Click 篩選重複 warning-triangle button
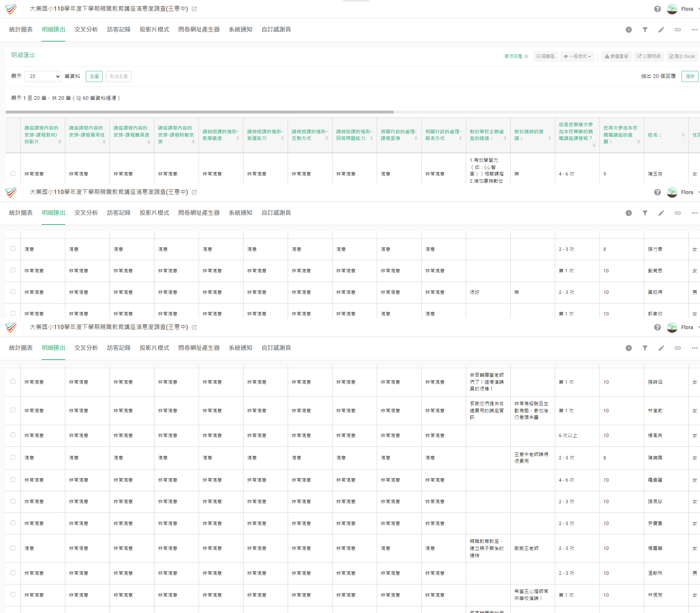 616,56
